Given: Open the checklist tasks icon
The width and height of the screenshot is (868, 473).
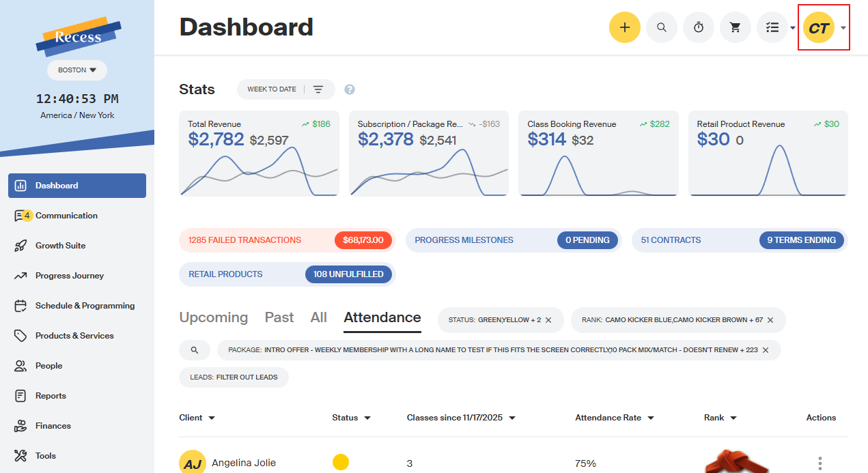Looking at the screenshot, I should pyautogui.click(x=772, y=27).
